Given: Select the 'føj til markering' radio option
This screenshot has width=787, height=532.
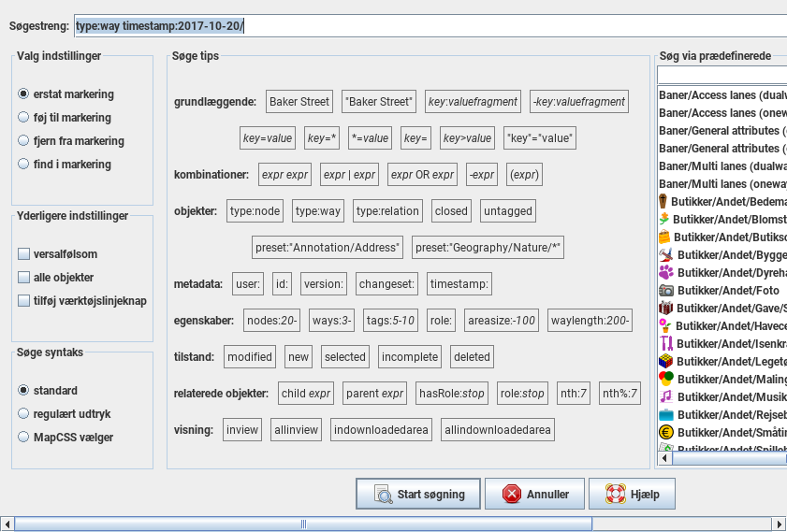Looking at the screenshot, I should [x=23, y=118].
